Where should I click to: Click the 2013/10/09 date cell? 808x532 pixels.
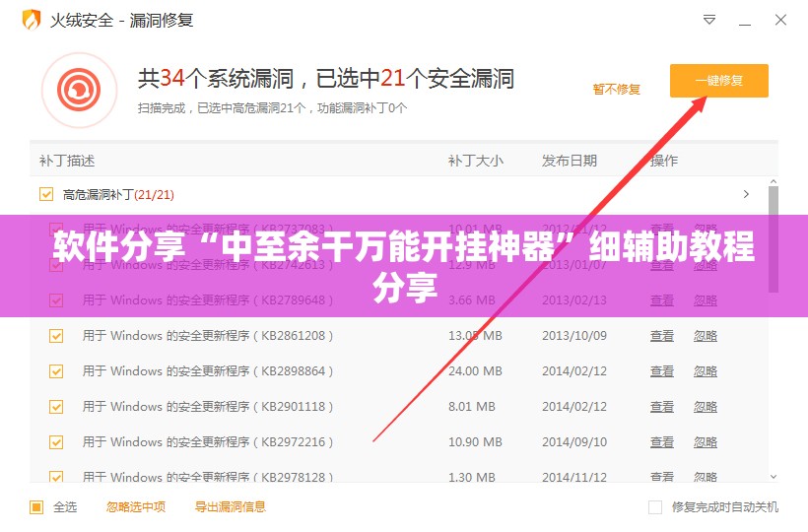[574, 336]
